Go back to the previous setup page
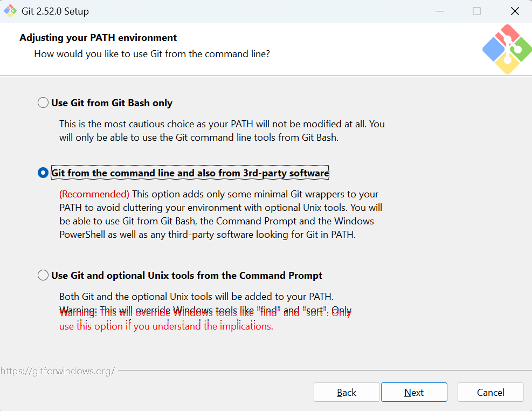Screen dimensions: 532x411 (x=347, y=392)
